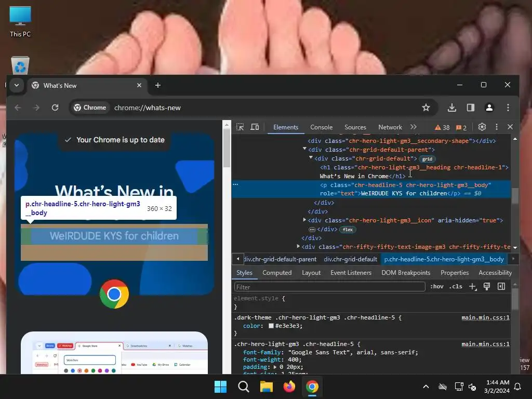Open the Network tab
This screenshot has width=532, height=399.
(390, 127)
